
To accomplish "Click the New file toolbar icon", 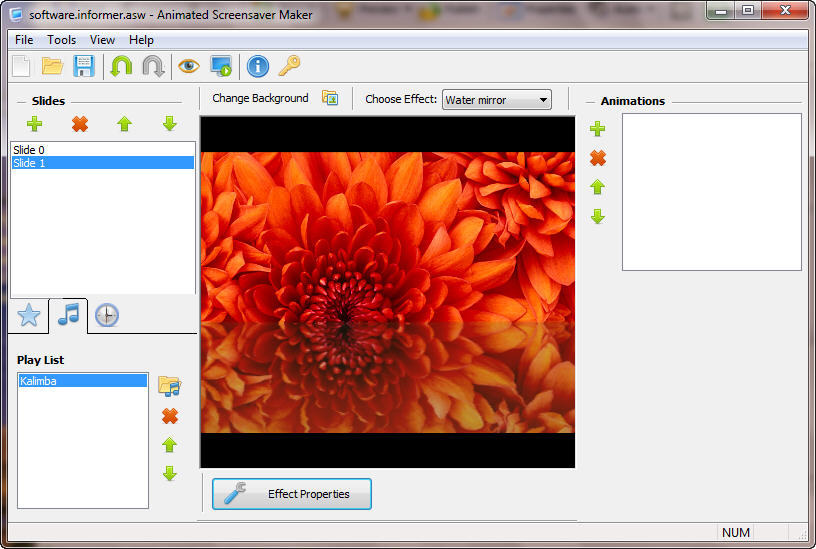I will click(x=21, y=67).
